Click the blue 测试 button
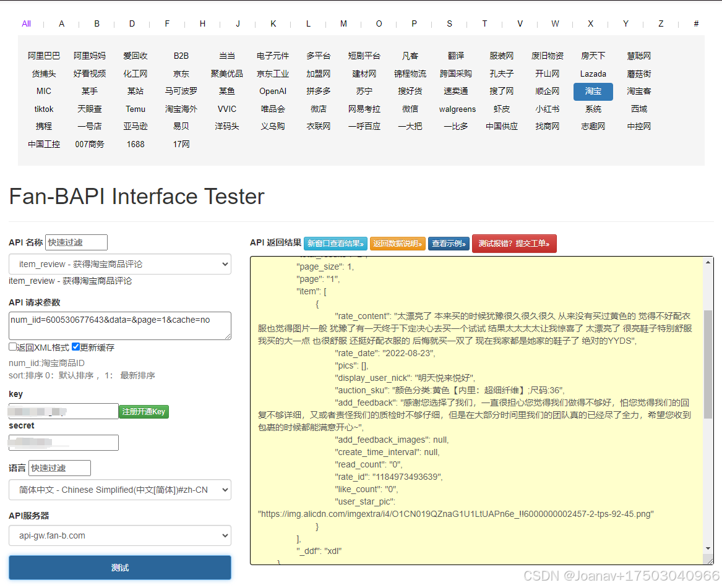This screenshot has width=722, height=588. click(120, 568)
